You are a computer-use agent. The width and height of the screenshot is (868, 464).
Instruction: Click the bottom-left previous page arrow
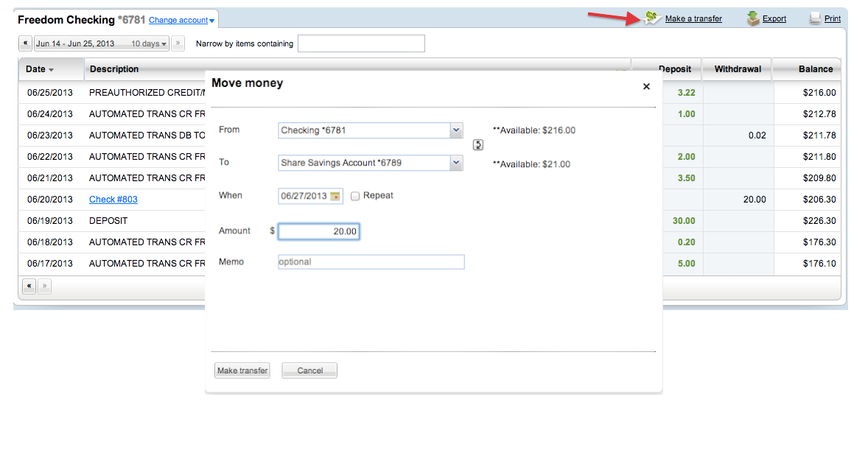29,287
